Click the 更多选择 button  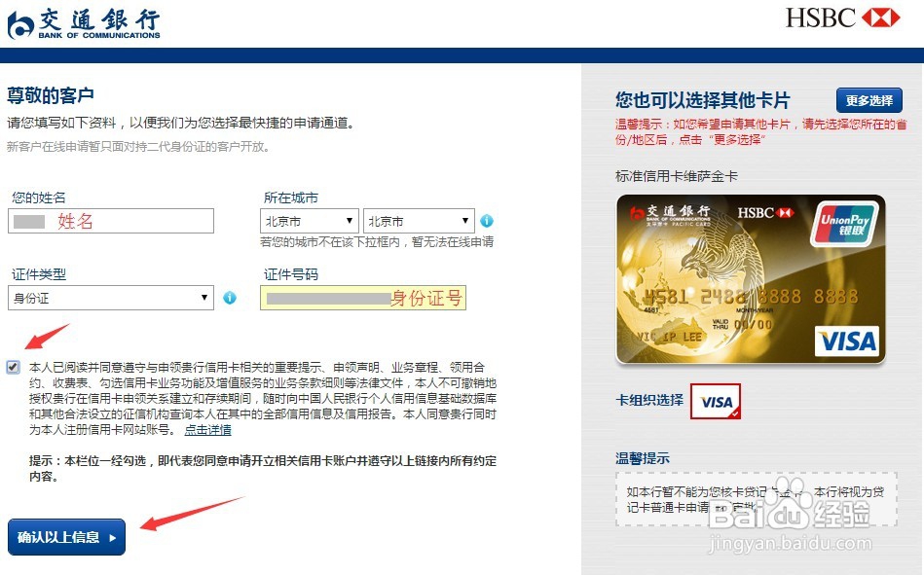point(869,101)
